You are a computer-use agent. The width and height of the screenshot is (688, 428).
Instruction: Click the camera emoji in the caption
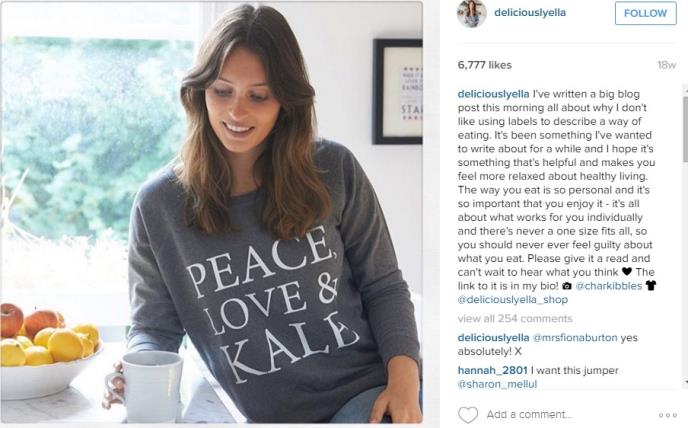point(567,286)
